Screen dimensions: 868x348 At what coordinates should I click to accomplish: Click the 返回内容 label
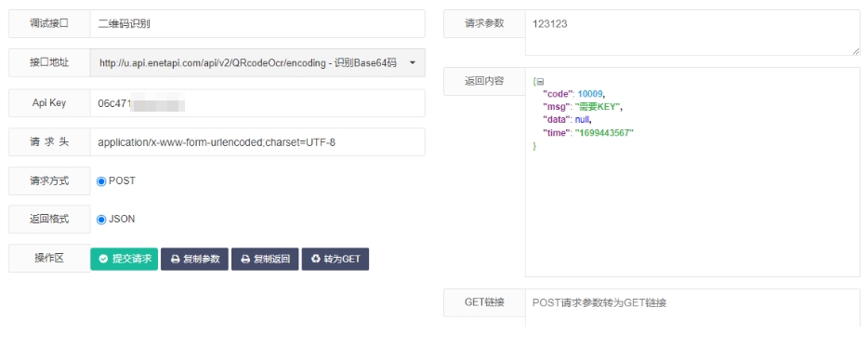(484, 81)
